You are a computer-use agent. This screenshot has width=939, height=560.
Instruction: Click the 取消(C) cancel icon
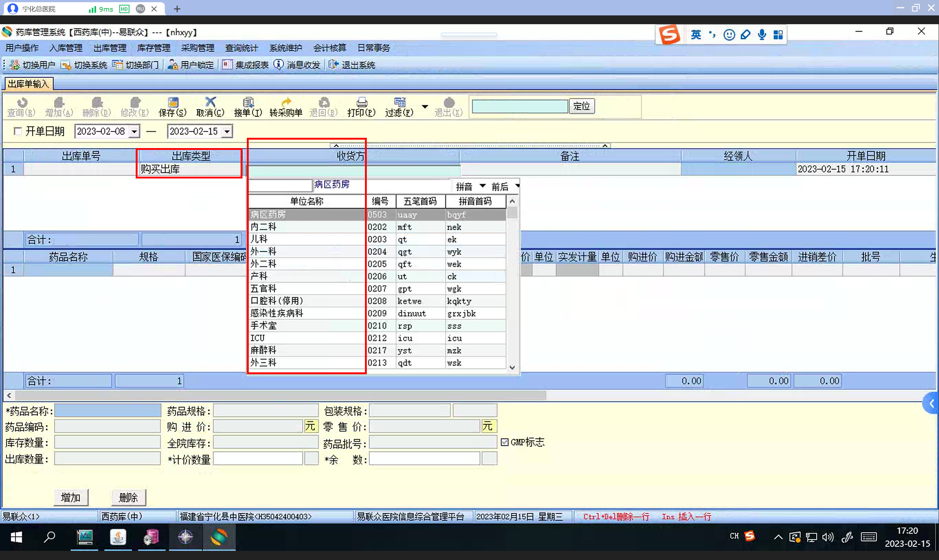(210, 103)
